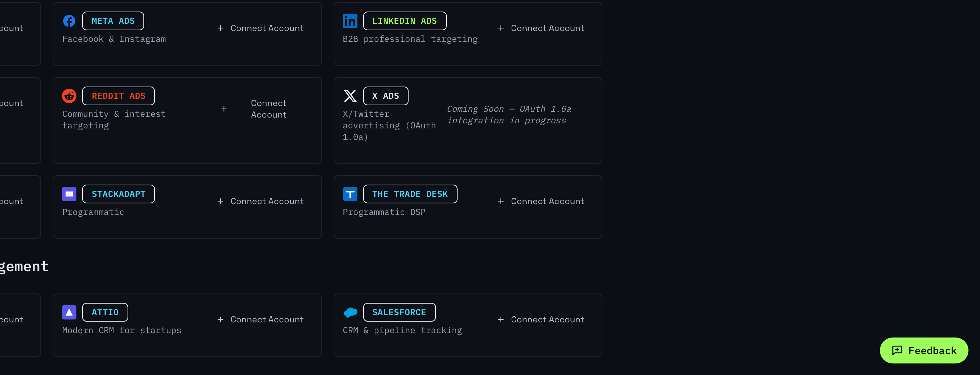This screenshot has height=375, width=980.
Task: Click the LinkedIn logo icon
Action: (x=350, y=21)
